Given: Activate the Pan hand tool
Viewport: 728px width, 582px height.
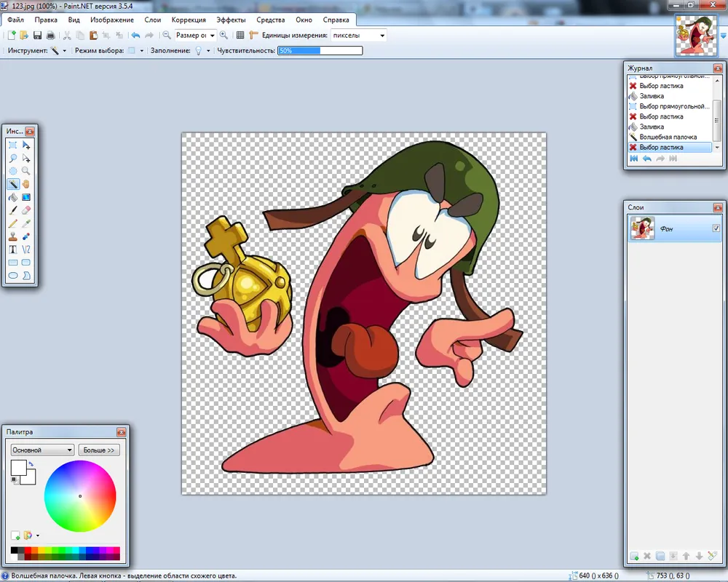Looking at the screenshot, I should click(26, 184).
